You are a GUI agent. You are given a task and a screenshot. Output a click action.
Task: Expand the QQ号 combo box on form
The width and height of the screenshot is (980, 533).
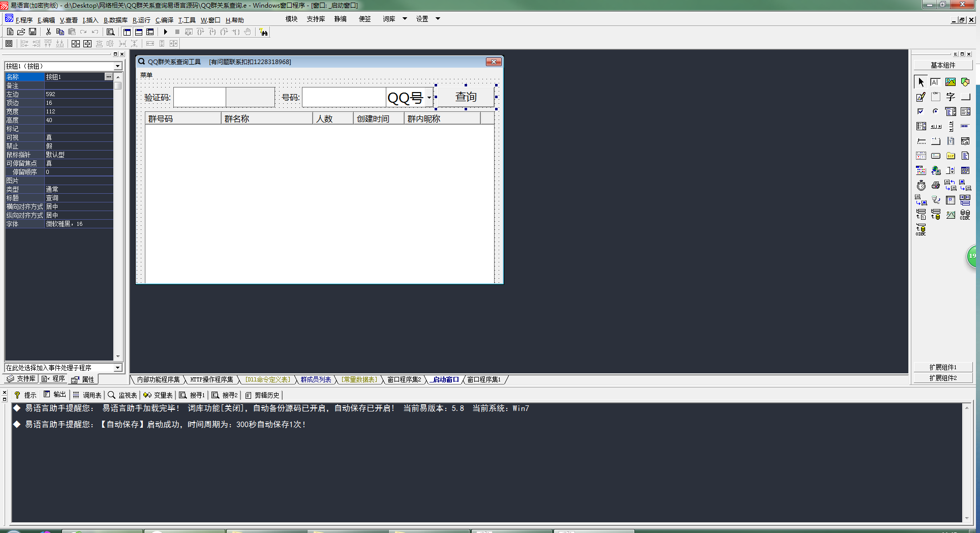pos(430,97)
